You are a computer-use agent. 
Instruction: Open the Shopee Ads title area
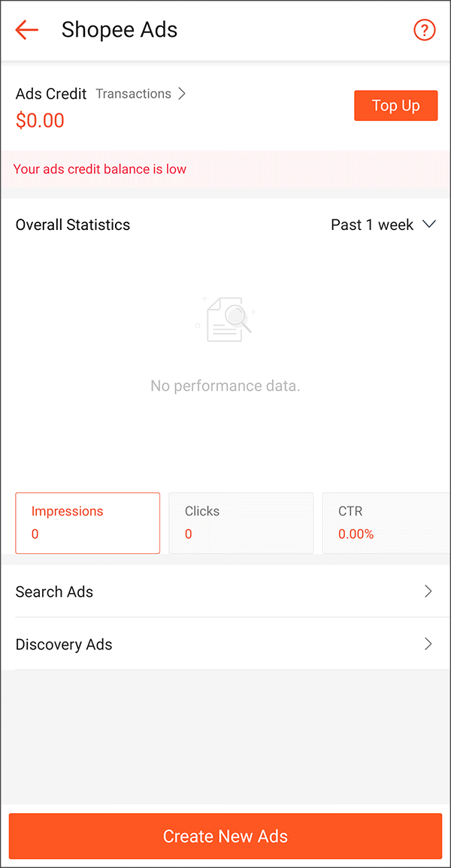tap(120, 30)
